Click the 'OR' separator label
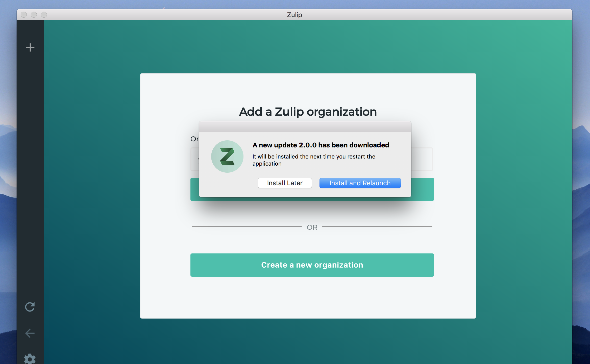This screenshot has width=590, height=364. 312,227
